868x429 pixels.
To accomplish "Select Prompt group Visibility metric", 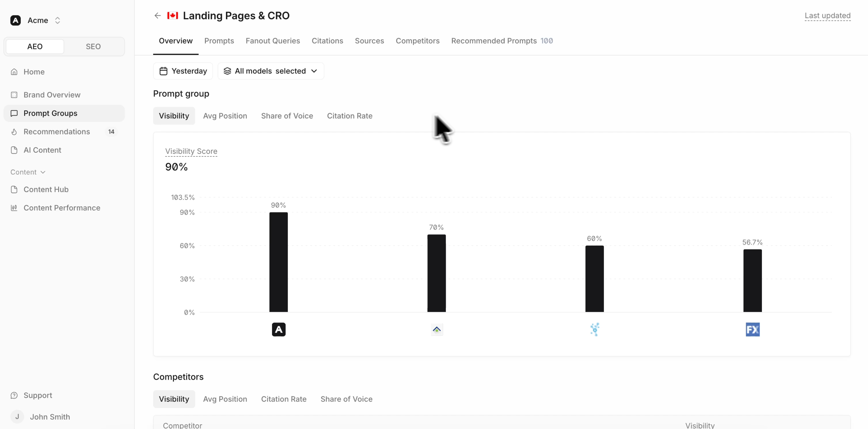I will tap(174, 116).
